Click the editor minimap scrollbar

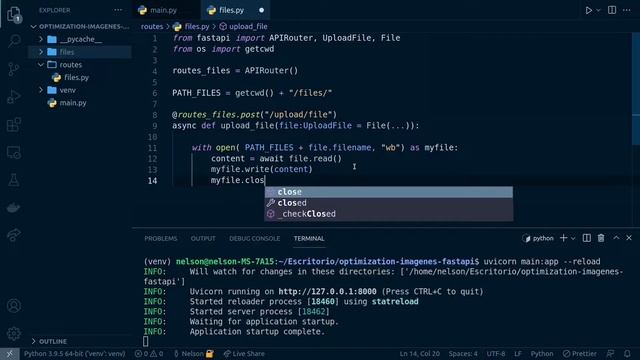click(x=636, y=89)
